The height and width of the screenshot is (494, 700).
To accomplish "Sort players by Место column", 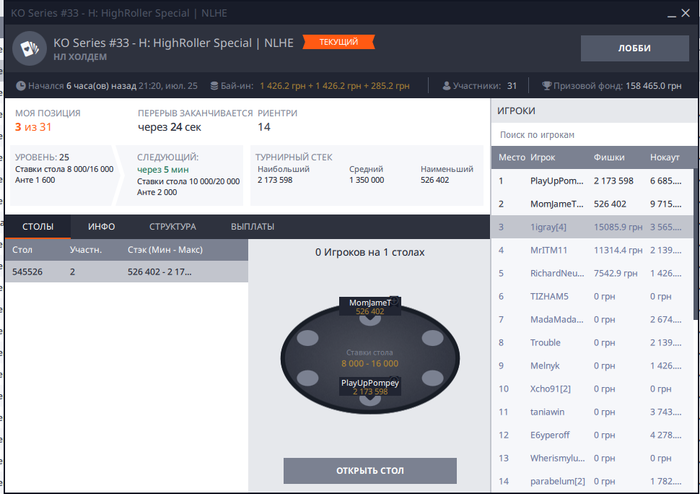I will [x=512, y=158].
